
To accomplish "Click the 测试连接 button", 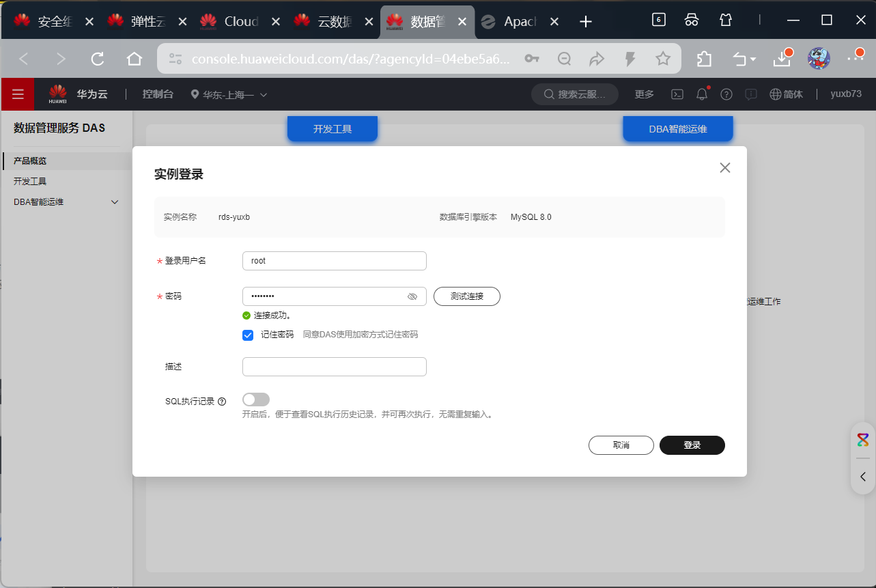I will [x=467, y=296].
